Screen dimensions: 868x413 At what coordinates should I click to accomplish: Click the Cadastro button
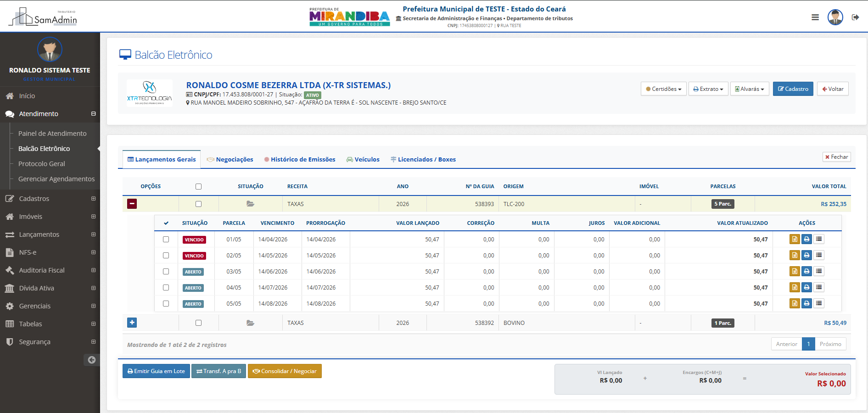[793, 89]
